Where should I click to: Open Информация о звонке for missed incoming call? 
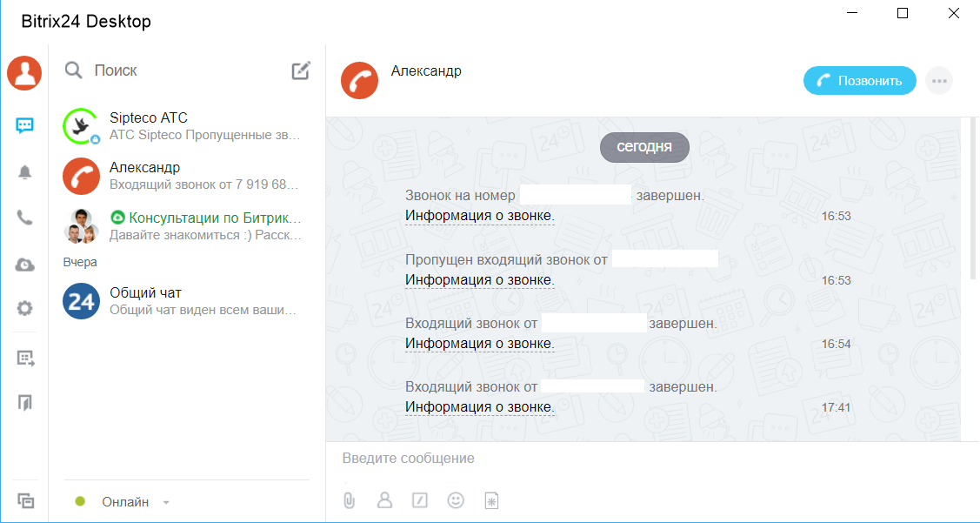pos(479,279)
